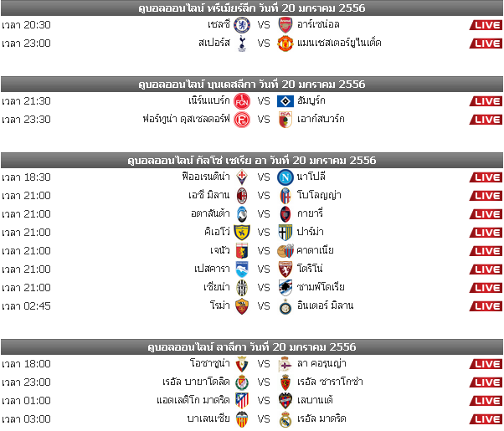
Task: Click the AS Roma crest
Action: tap(242, 306)
